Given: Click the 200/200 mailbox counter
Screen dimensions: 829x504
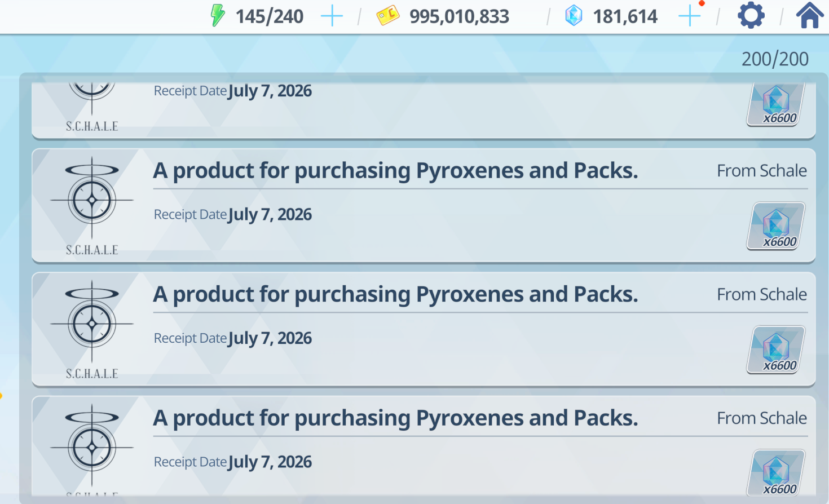Looking at the screenshot, I should (x=775, y=59).
